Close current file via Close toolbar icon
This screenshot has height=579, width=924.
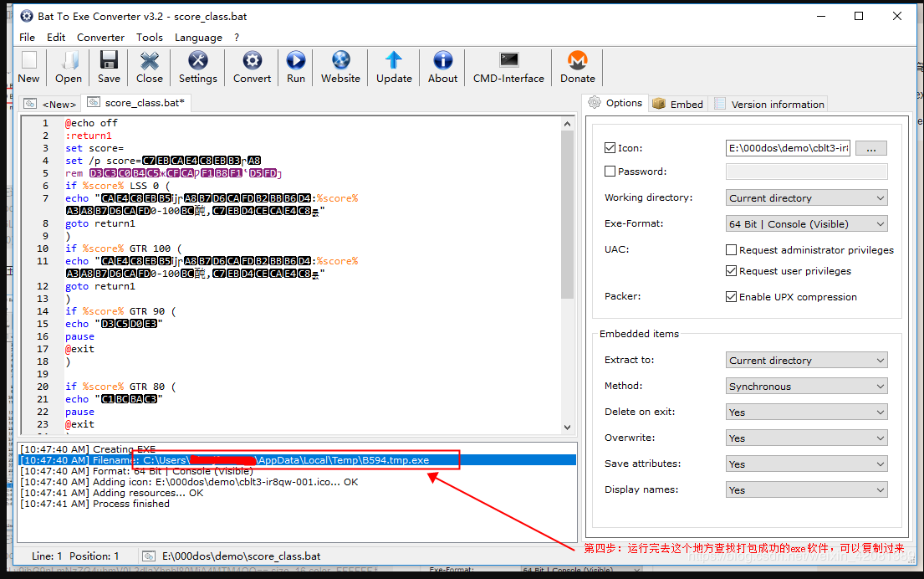point(149,67)
